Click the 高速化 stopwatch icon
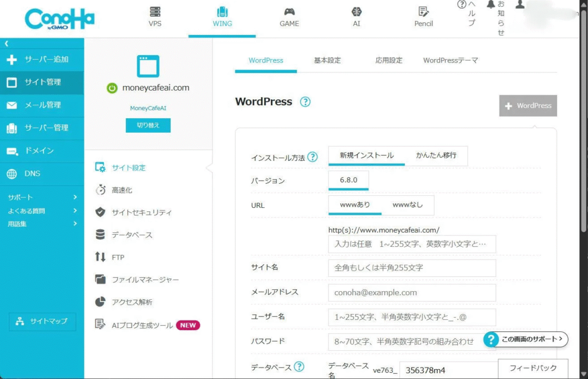 [100, 190]
